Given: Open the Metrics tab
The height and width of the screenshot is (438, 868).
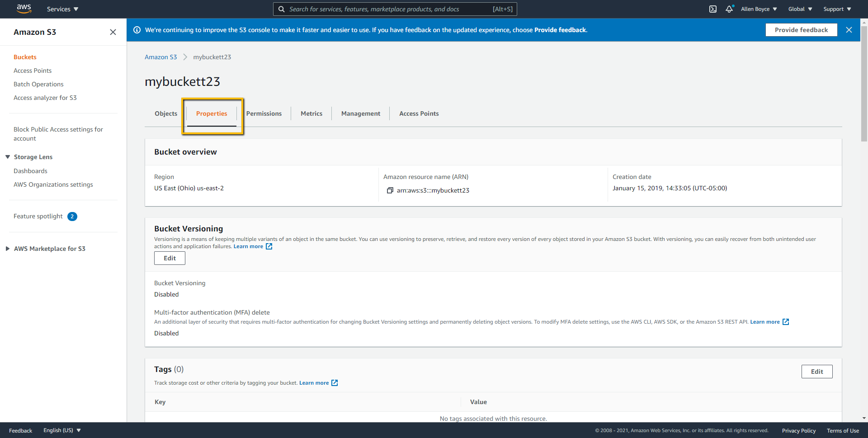Looking at the screenshot, I should click(x=311, y=113).
